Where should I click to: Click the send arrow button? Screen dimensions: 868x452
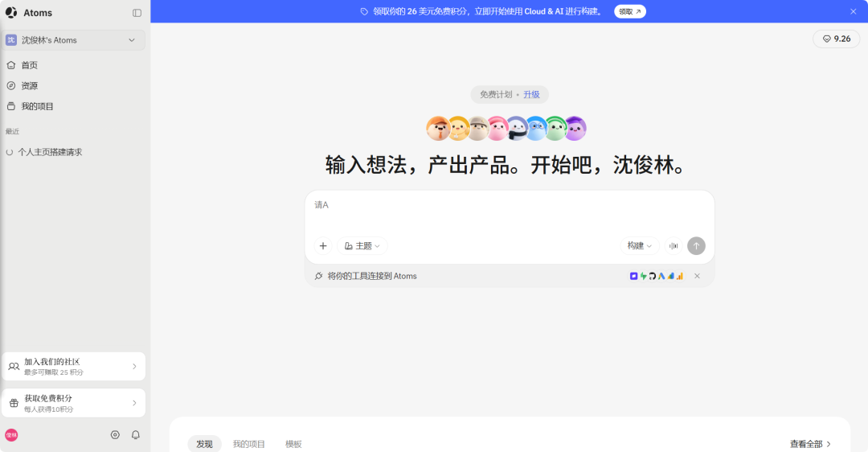point(696,245)
